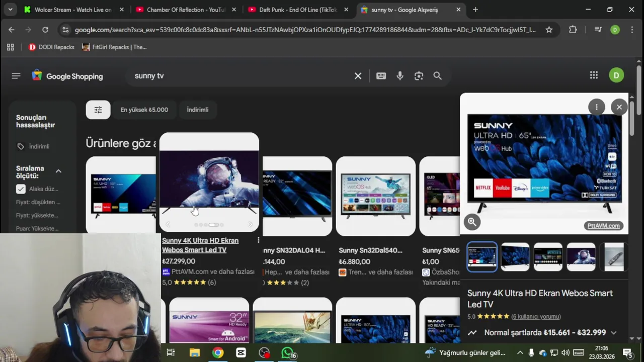Viewport: 644px width, 362px height.
Task: Select the second product gallery thumbnail
Action: tap(515, 257)
